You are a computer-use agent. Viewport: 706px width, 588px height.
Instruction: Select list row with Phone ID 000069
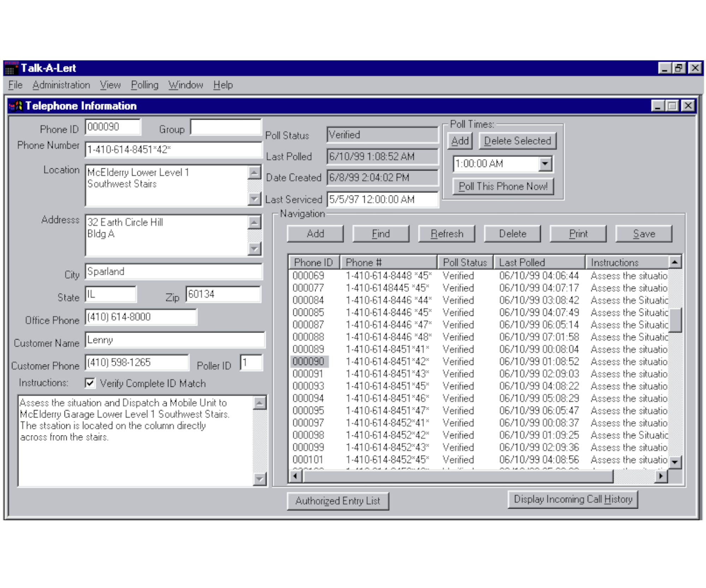click(x=479, y=276)
